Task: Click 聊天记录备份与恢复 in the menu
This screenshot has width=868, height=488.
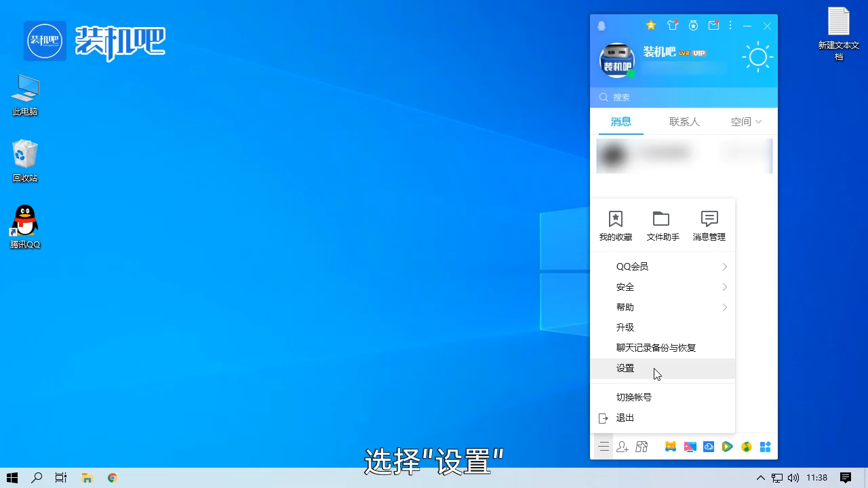Action: tap(656, 347)
